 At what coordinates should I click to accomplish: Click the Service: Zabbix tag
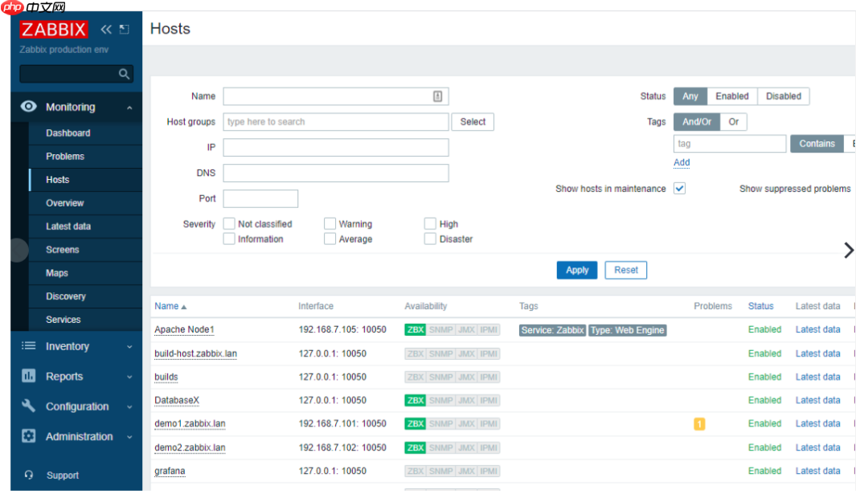tap(552, 330)
